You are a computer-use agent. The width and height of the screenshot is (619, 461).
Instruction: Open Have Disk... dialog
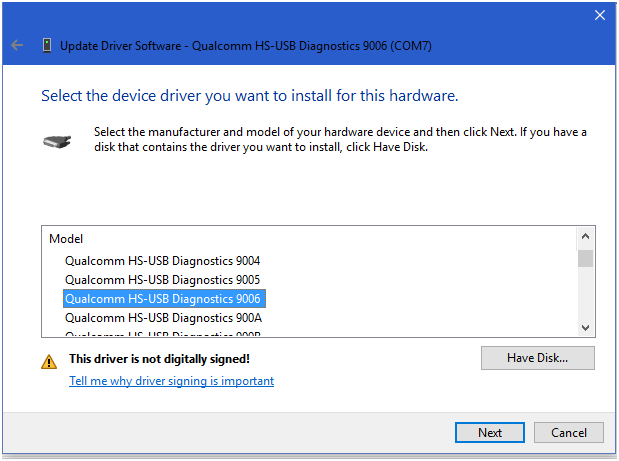pyautogui.click(x=537, y=358)
